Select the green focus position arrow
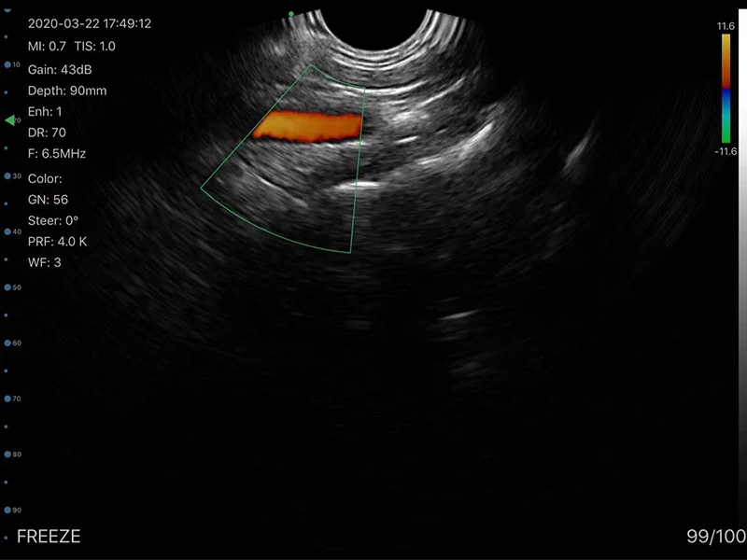Image resolution: width=747 pixels, height=560 pixels. tap(10, 119)
